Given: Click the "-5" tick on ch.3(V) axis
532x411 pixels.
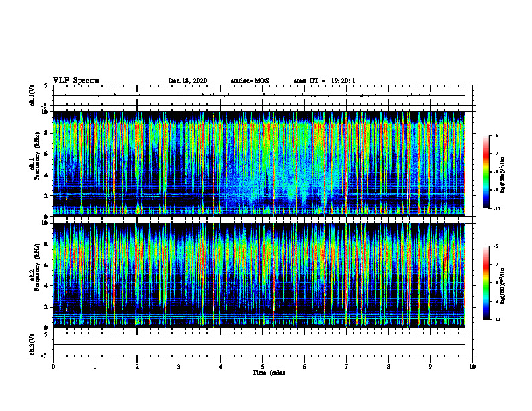Looking at the screenshot, I should click(x=45, y=355).
